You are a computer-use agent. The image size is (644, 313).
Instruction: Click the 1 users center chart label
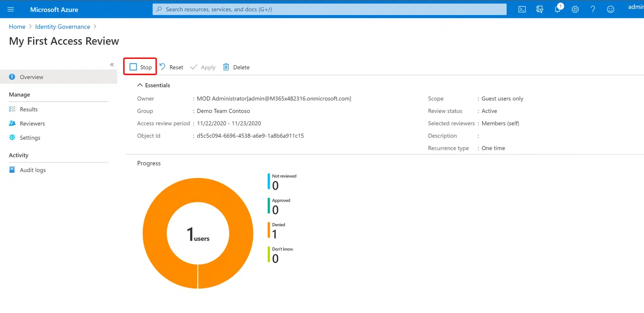198,235
